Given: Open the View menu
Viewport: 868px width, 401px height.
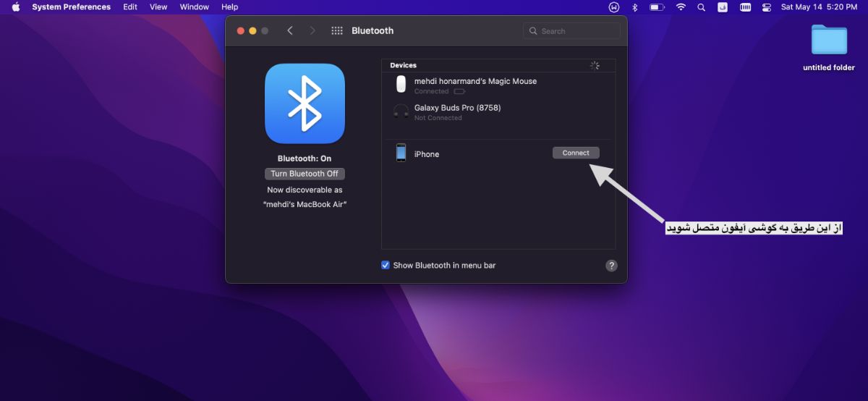Looking at the screenshot, I should pyautogui.click(x=158, y=7).
